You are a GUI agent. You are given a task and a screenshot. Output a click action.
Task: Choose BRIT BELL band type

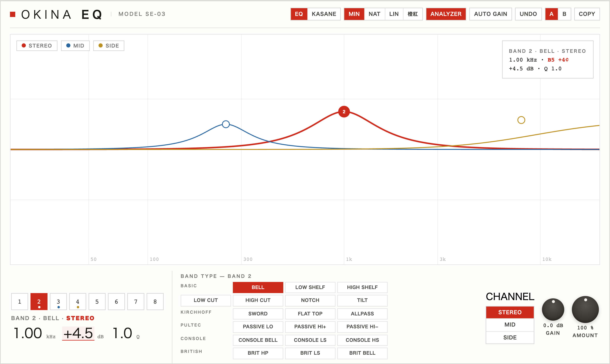pyautogui.click(x=362, y=353)
